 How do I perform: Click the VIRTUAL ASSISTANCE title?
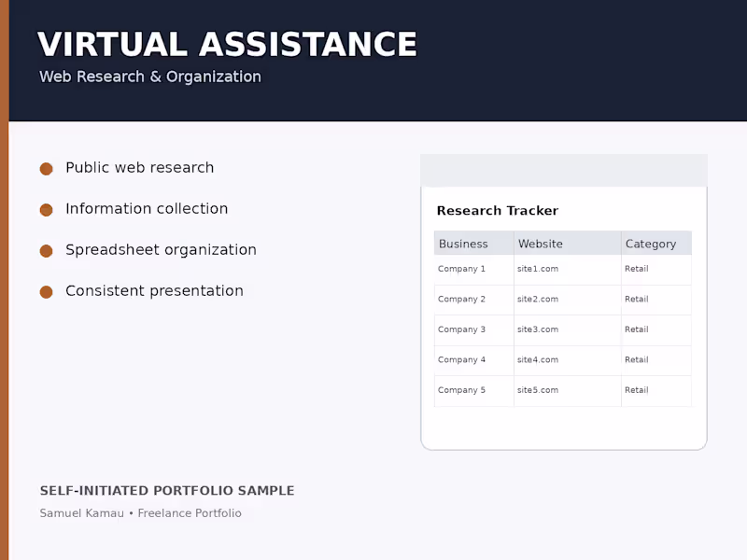(227, 44)
